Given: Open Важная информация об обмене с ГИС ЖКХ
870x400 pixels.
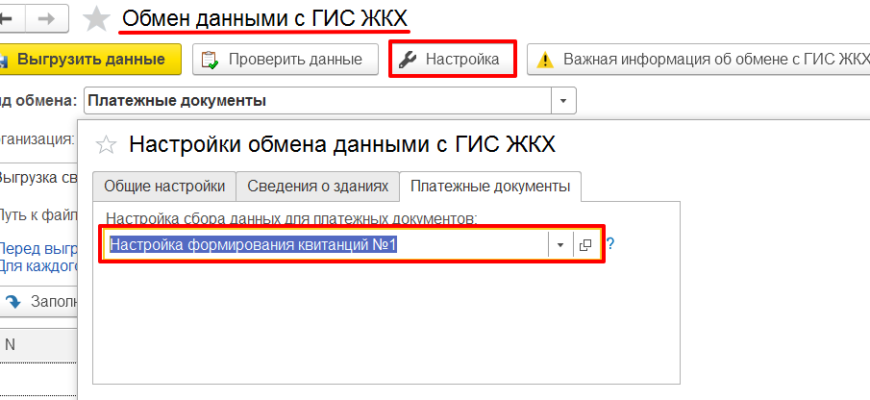Looking at the screenshot, I should 699,59.
